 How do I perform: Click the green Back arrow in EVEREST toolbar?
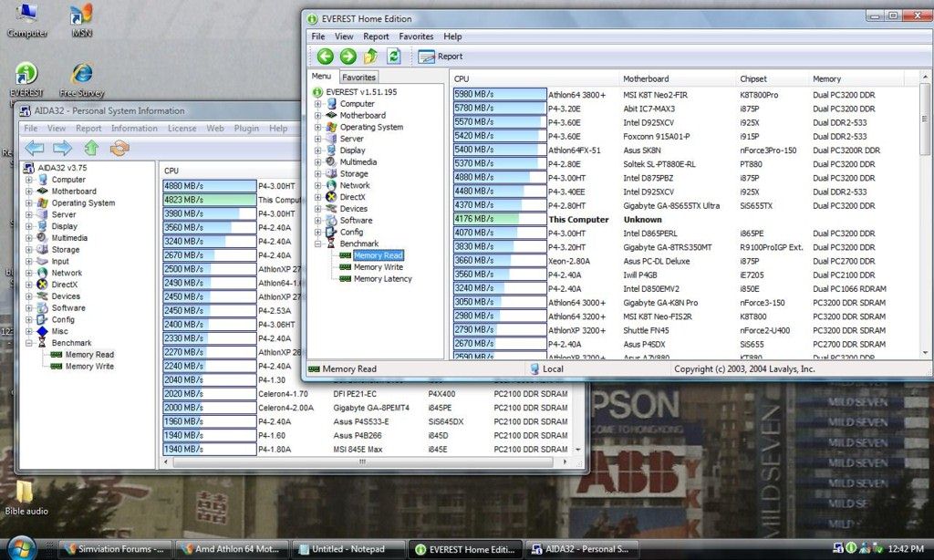tap(325, 57)
